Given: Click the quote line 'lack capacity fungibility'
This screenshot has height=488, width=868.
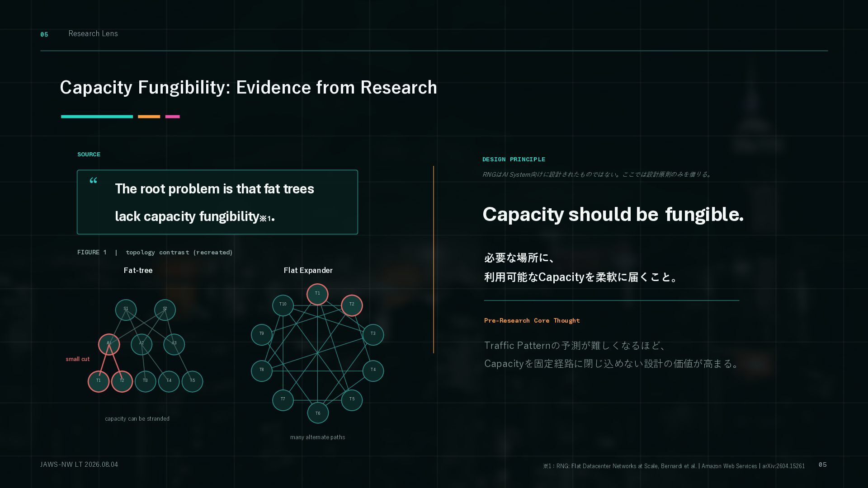Looking at the screenshot, I should [187, 216].
